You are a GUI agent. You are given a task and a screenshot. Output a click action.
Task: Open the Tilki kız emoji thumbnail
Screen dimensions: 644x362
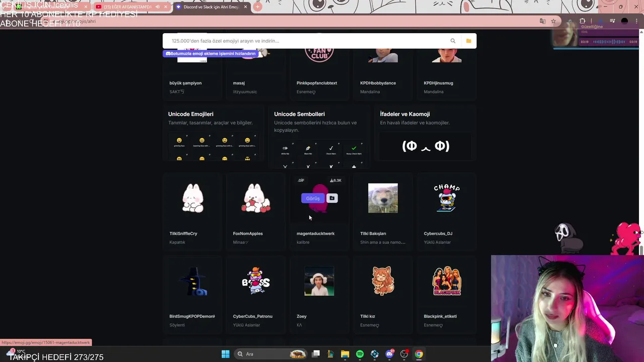(383, 281)
